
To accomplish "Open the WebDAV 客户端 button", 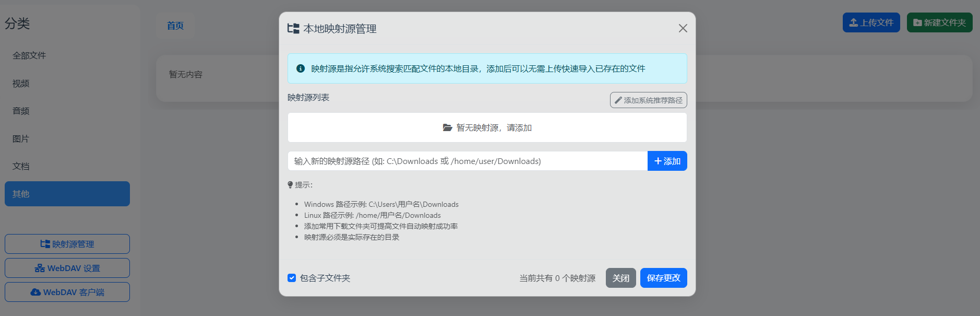I will (x=67, y=292).
